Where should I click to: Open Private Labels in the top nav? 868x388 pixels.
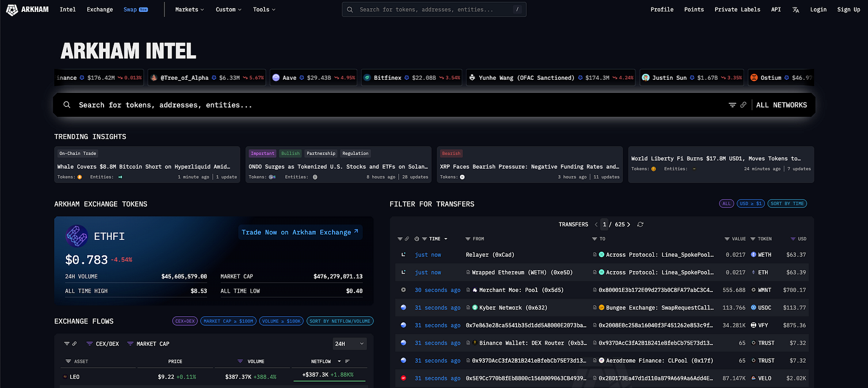(737, 9)
